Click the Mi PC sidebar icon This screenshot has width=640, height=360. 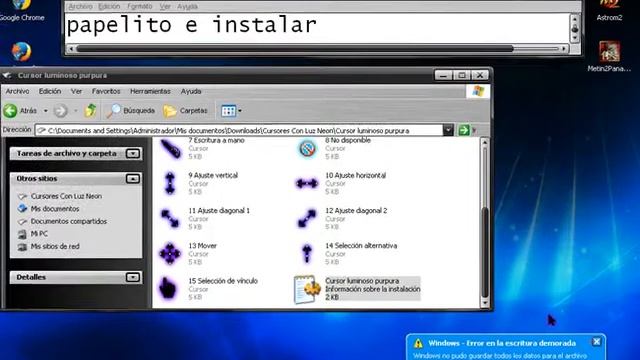[x=22, y=234]
